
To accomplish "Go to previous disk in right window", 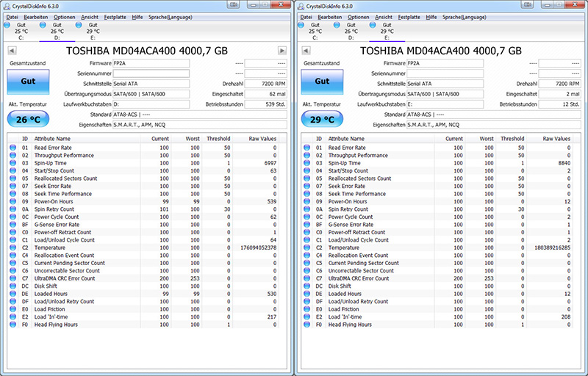I will point(306,51).
